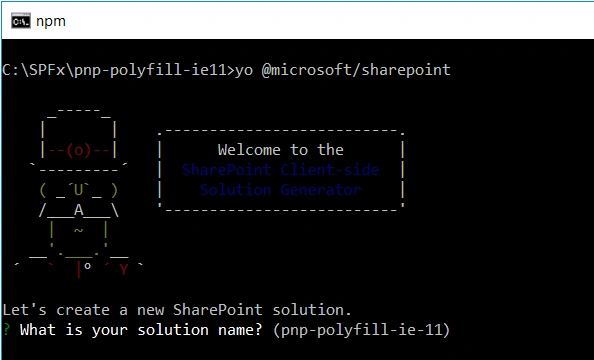Click the green question mark prompt marker
The image size is (594, 360).
click(x=6, y=329)
